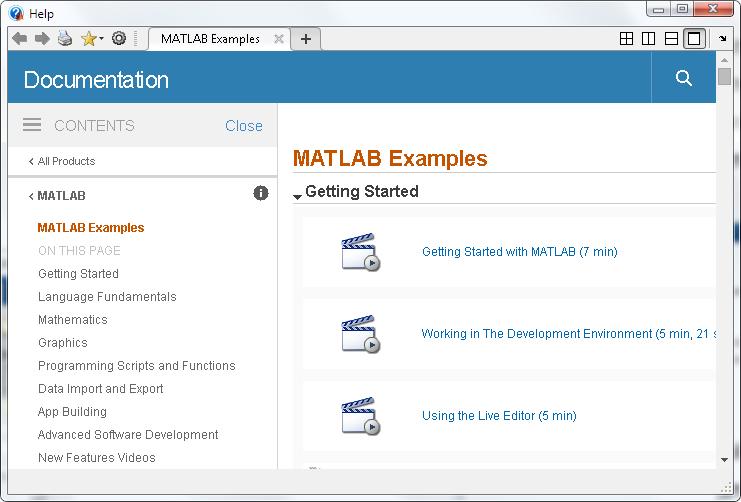Jump to App Building section

click(x=72, y=412)
